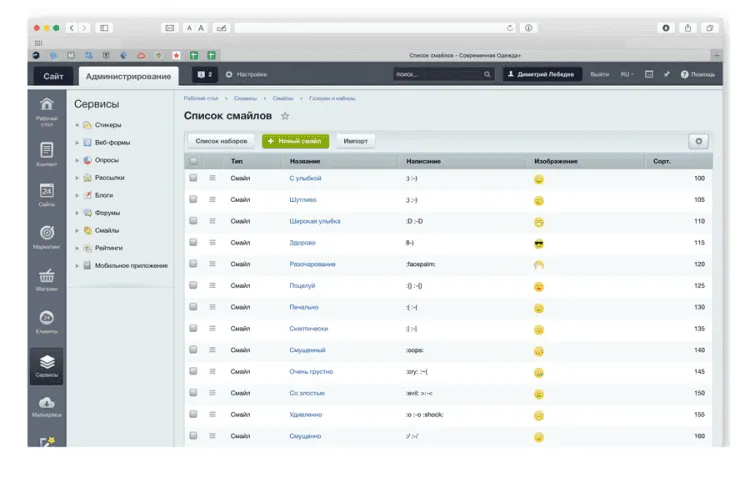Check the Здорово row checkbox
Screen dimensions: 750x483
click(193, 242)
